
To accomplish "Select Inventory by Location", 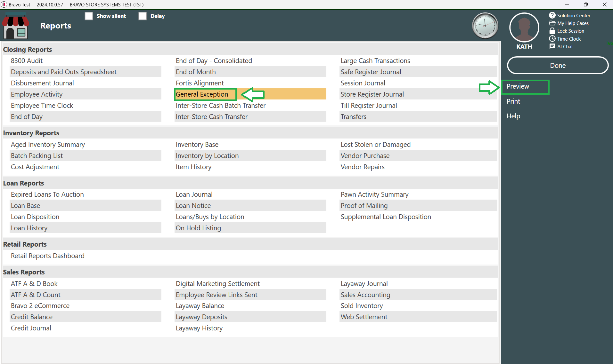I will [x=250, y=155].
